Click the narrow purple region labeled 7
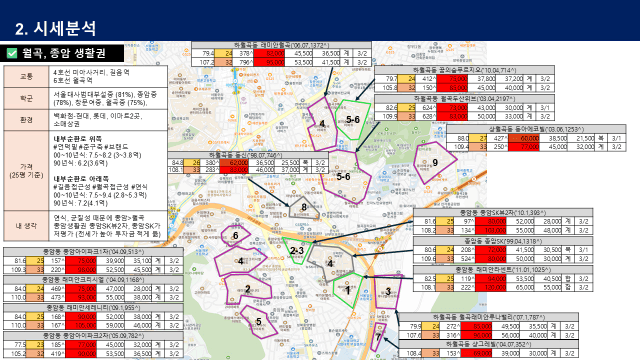Image resolution: width=640 pixels, height=360 pixels. pos(379,337)
